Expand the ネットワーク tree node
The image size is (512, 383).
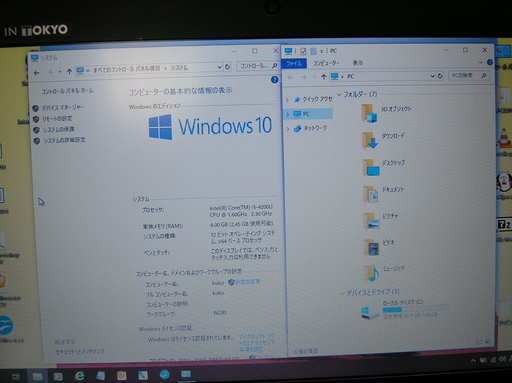coord(288,129)
